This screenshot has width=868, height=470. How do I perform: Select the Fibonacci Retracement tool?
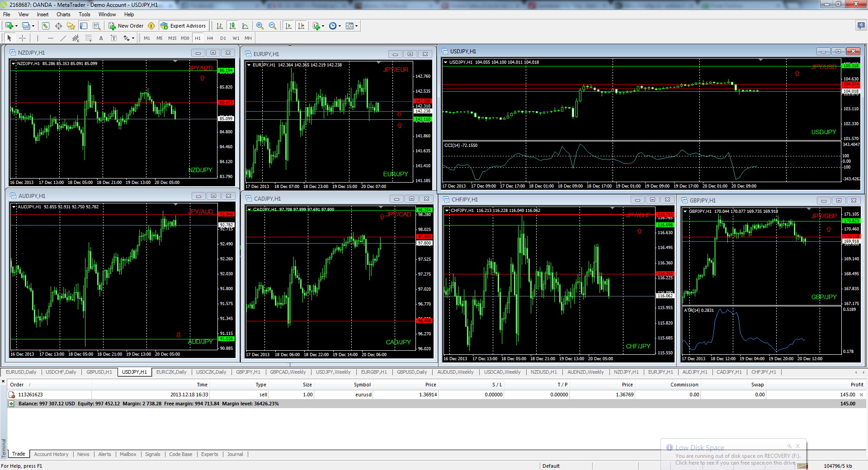88,38
